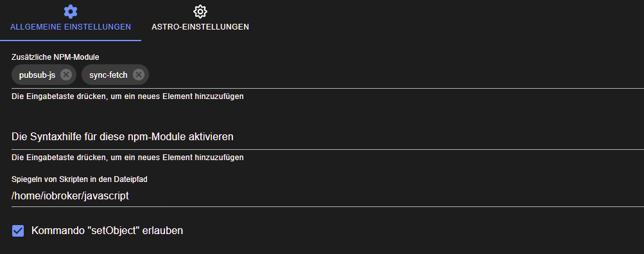This screenshot has width=644, height=254.
Task: Click the filled gear icon above Allgemeine Einstellungen
Action: pyautogui.click(x=71, y=11)
